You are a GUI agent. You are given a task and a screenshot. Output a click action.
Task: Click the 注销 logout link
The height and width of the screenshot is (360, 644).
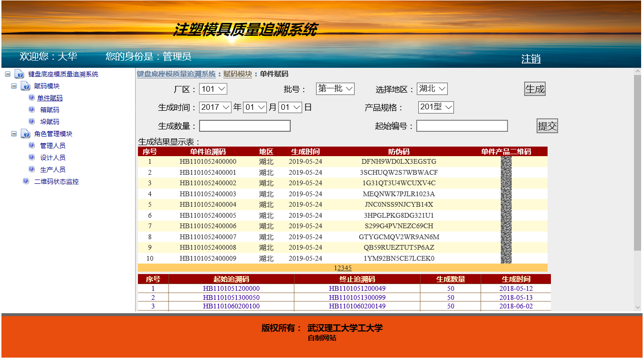coord(531,59)
